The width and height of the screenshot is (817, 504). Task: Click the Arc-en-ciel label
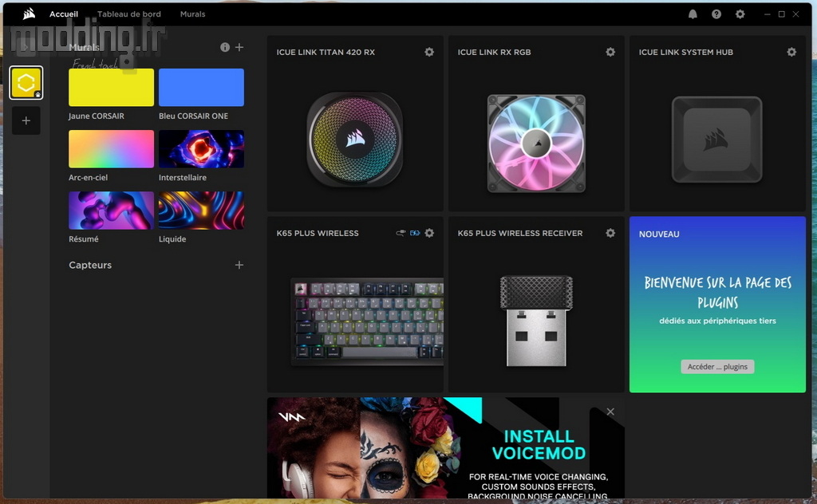88,178
